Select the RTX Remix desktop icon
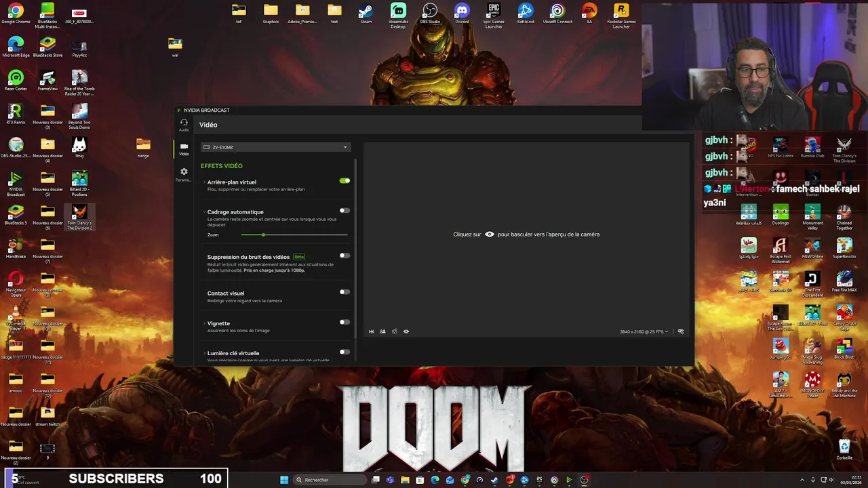868x488 pixels. [16, 115]
